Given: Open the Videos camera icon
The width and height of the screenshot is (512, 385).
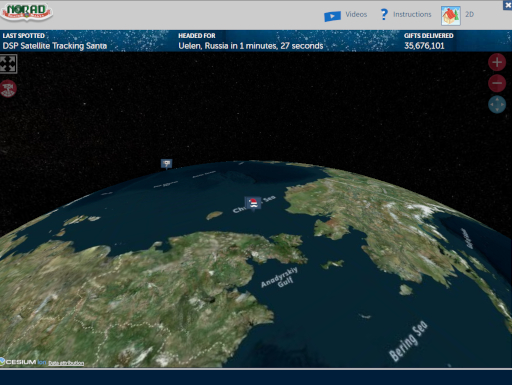Looking at the screenshot, I should coord(332,16).
